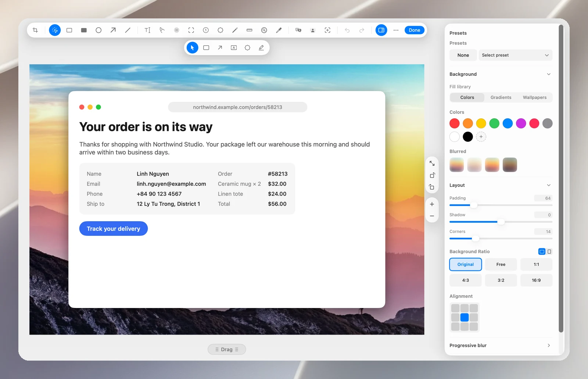Viewport: 588px width, 379px height.
Task: Expand the Progressive blur section
Action: coord(549,346)
